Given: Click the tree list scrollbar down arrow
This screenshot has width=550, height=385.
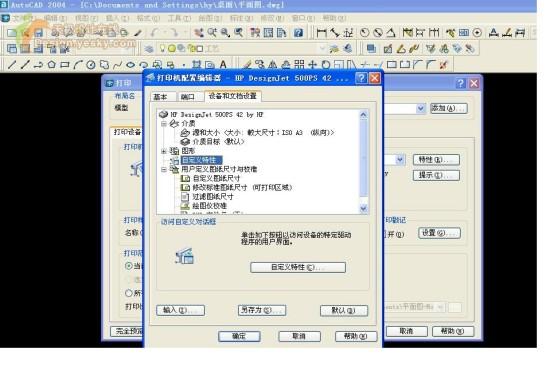Looking at the screenshot, I should tap(364, 209).
